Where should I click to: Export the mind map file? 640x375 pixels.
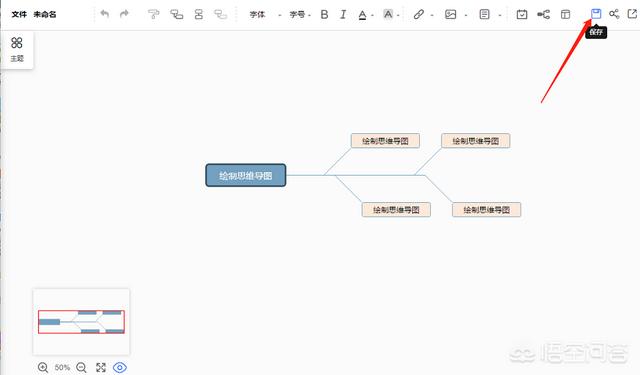[x=632, y=14]
